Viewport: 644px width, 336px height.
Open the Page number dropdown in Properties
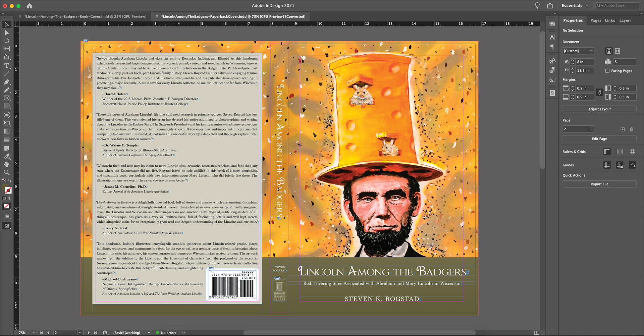click(x=591, y=129)
